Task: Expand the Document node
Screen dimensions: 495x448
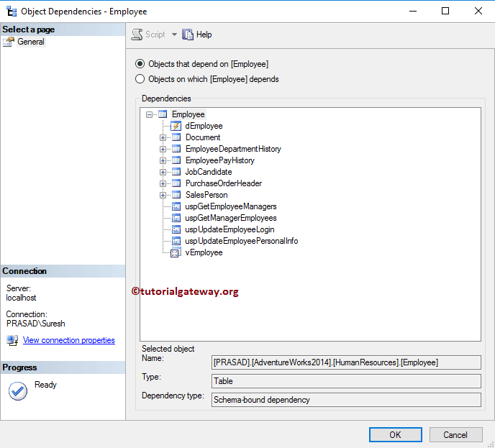Action: point(163,137)
